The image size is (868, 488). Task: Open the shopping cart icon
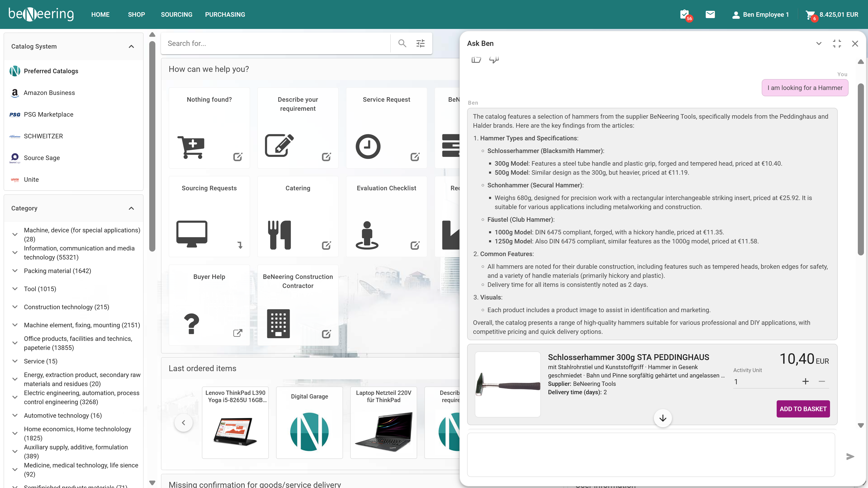(x=810, y=14)
